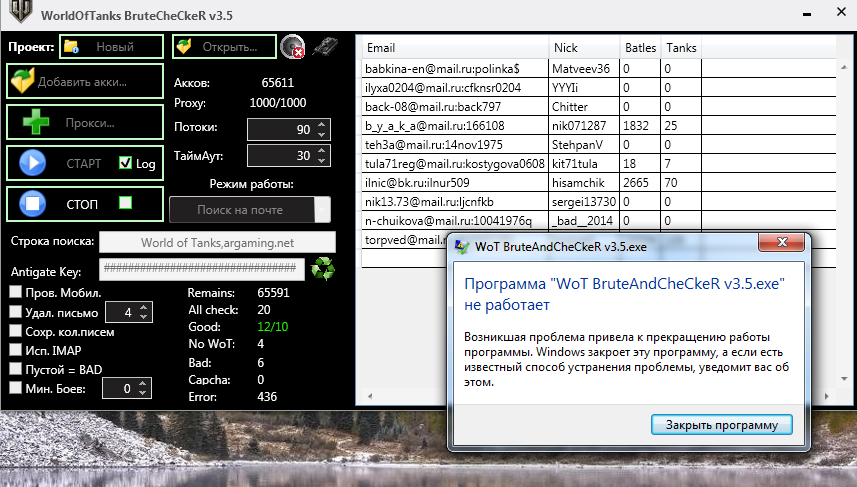The height and width of the screenshot is (487, 857).
Task: Enable the Мин. Боев checkbox
Action: [16, 388]
